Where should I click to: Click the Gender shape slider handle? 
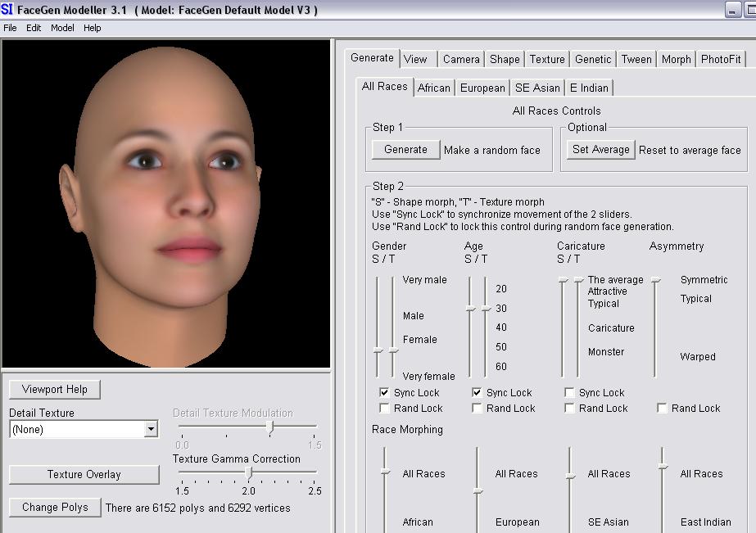tap(378, 350)
